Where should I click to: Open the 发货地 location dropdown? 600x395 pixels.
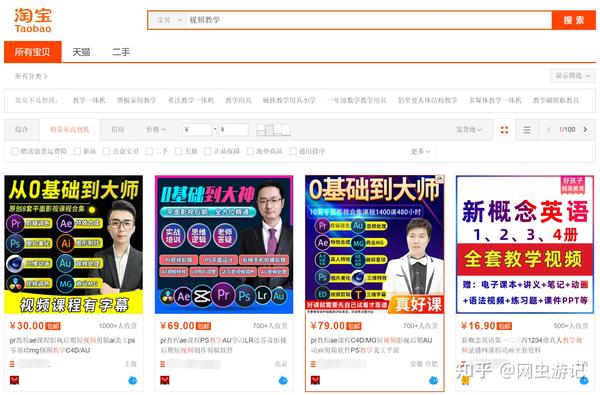click(469, 130)
